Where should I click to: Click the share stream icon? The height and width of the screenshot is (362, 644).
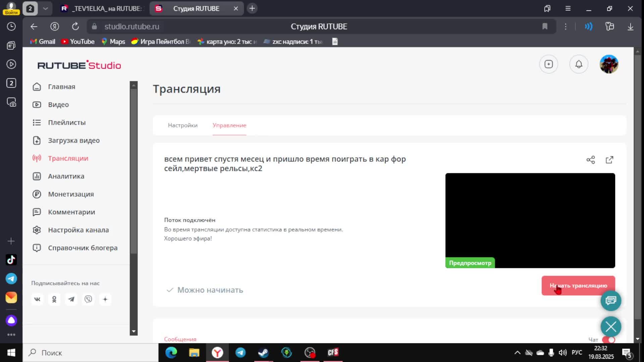point(591,160)
